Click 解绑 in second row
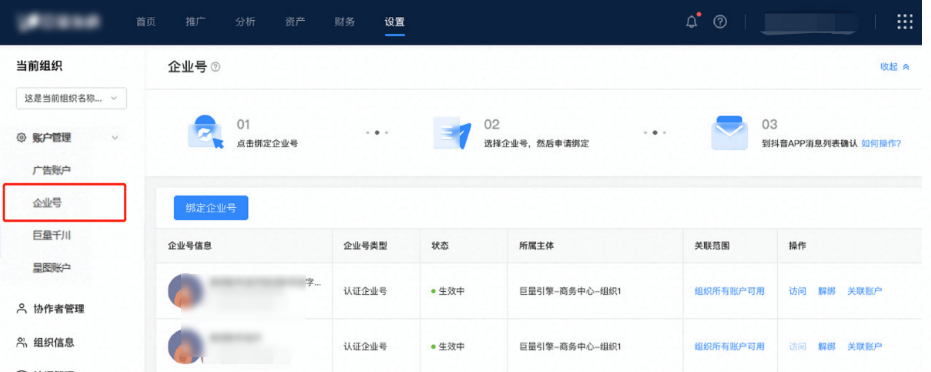This screenshot has height=372, width=931. coord(826,346)
